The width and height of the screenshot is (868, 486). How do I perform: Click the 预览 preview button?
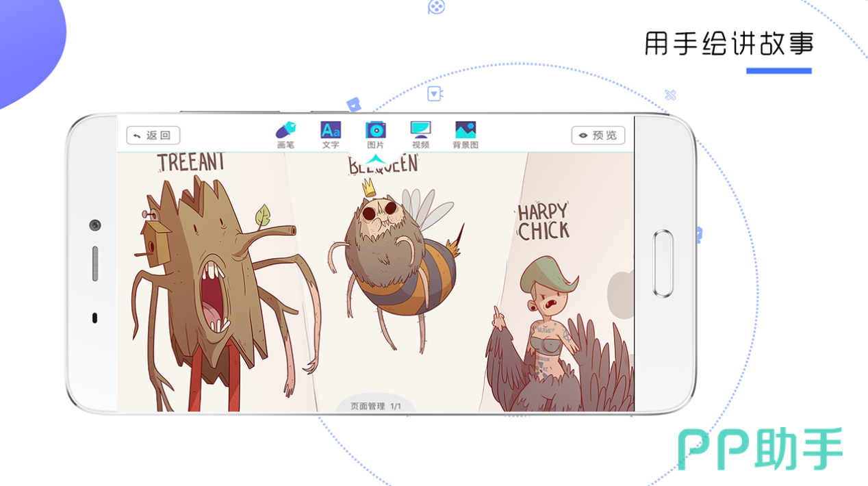598,136
